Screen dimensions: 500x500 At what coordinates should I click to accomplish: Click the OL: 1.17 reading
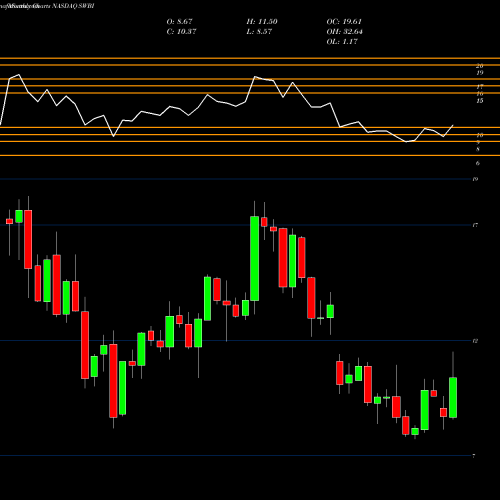(342, 42)
